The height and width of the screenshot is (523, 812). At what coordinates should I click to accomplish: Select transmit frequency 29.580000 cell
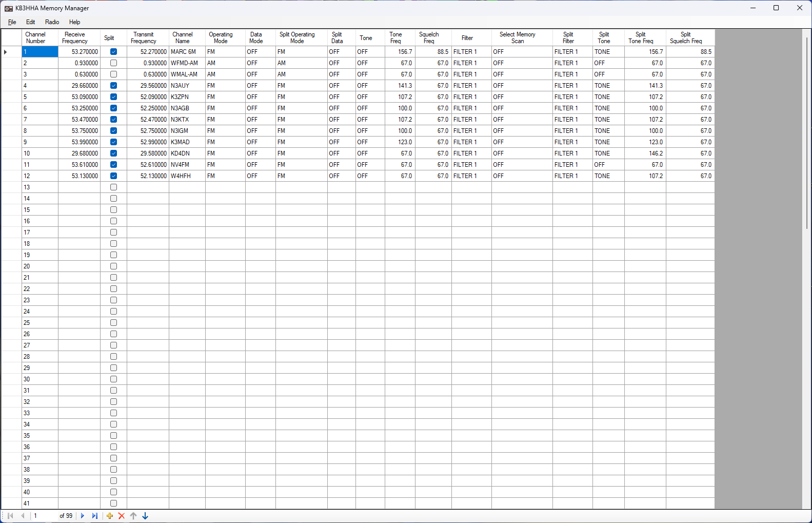point(148,153)
